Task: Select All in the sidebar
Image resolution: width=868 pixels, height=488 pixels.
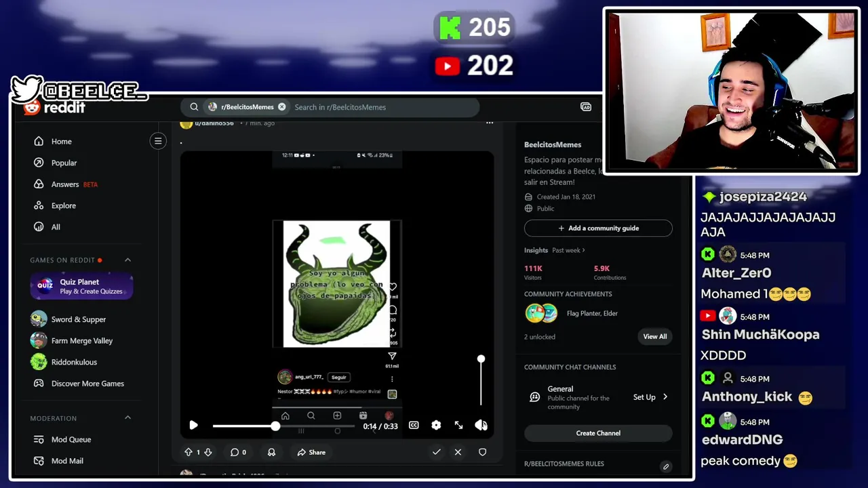Action: point(47,227)
